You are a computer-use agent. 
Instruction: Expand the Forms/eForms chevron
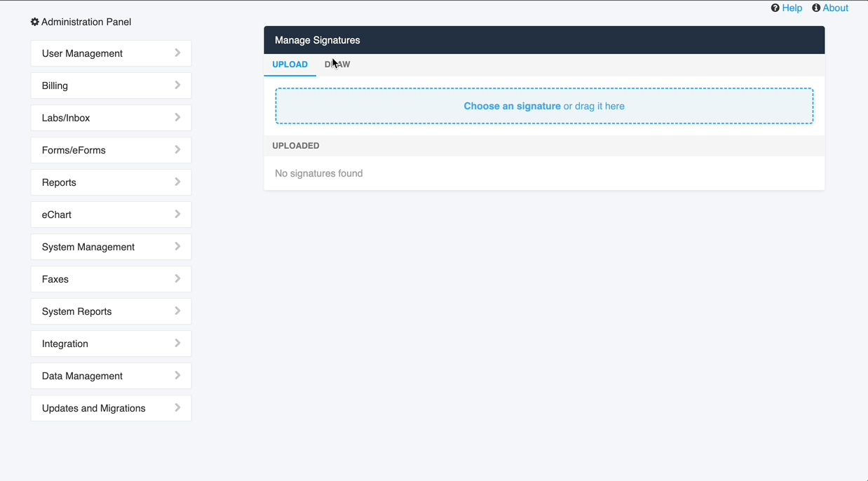coord(177,149)
